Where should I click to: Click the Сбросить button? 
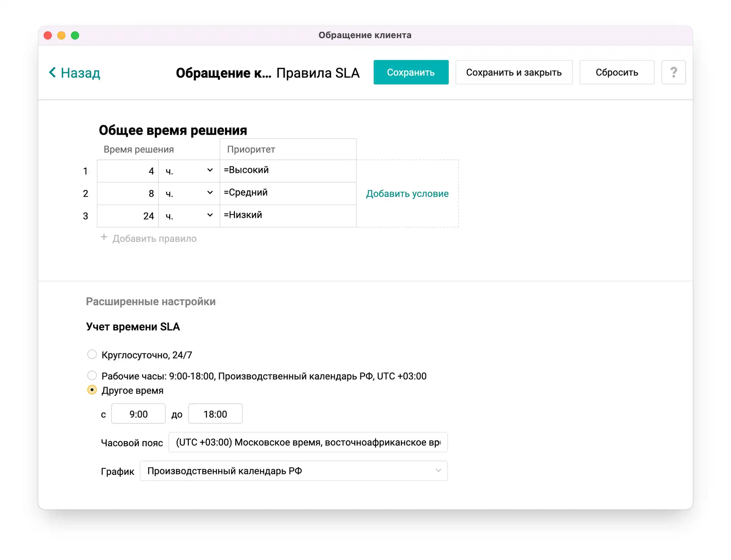[616, 72]
